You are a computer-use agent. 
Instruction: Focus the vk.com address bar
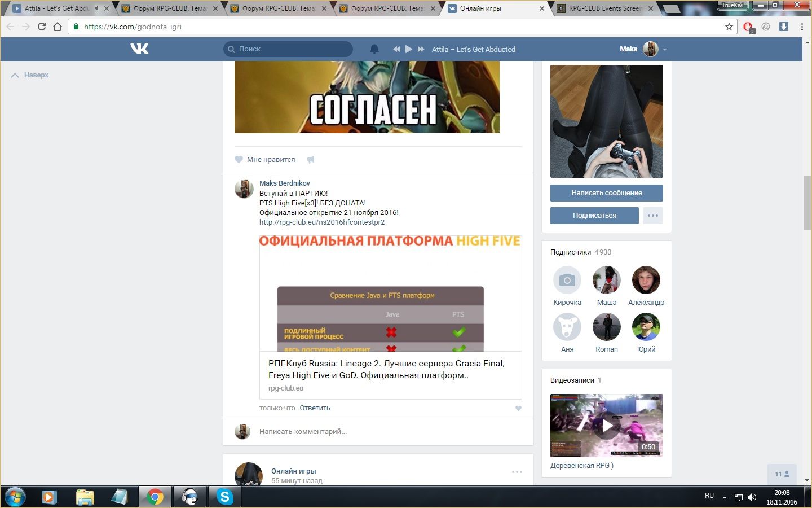[403, 27]
